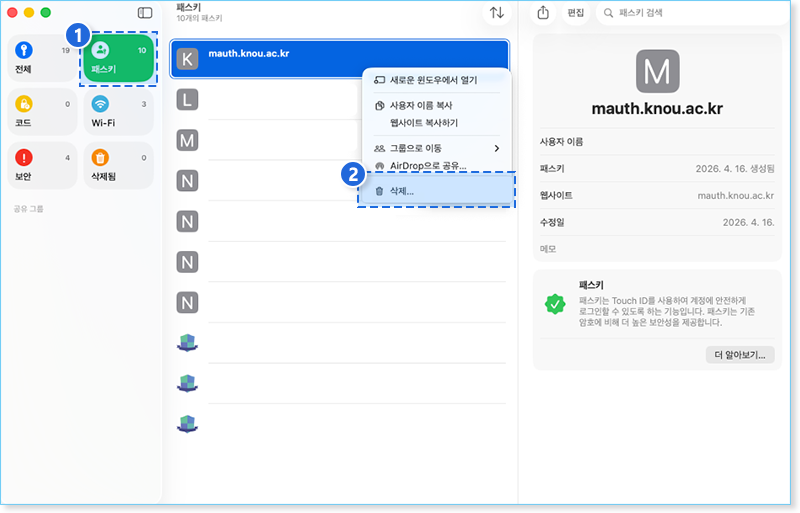Click the mauth.knou.ac.kr website value

tap(735, 196)
